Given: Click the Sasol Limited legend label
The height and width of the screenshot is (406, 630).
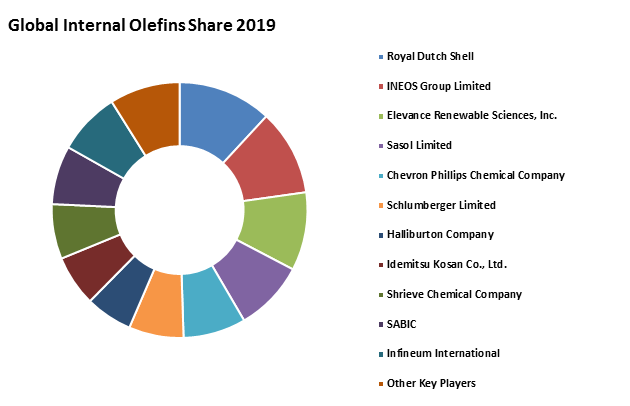Looking at the screenshot, I should point(419,145).
